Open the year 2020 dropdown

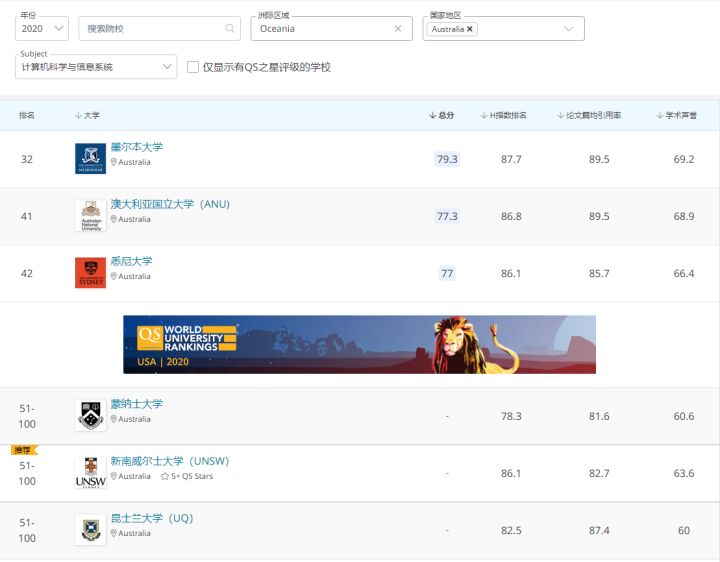pyautogui.click(x=42, y=28)
